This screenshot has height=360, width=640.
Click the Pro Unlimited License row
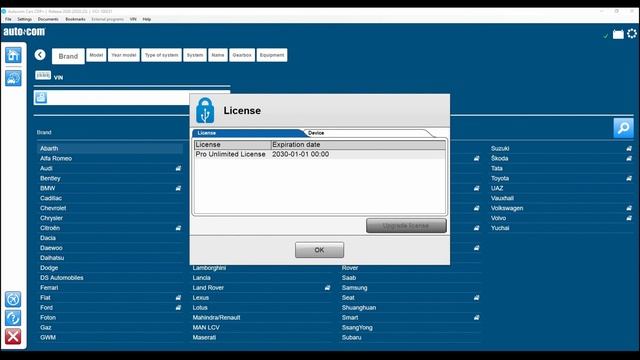[x=320, y=154]
